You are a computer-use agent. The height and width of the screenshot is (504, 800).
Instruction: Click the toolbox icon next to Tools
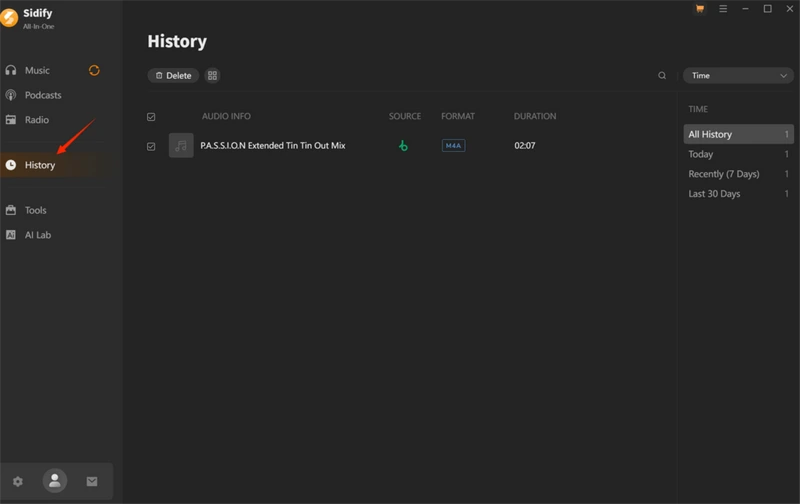coord(11,210)
